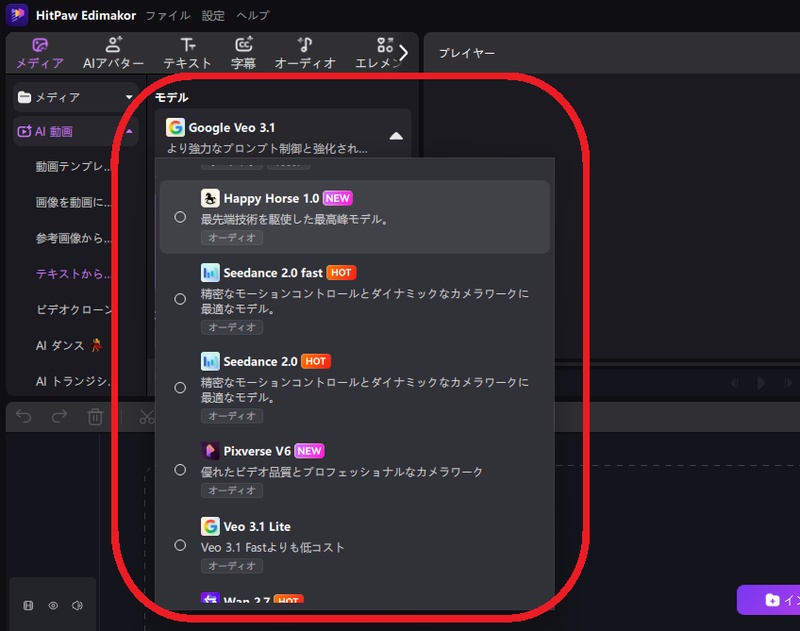Click the Pixverse V6 model icon
Viewport: 800px width, 631px height.
click(210, 451)
